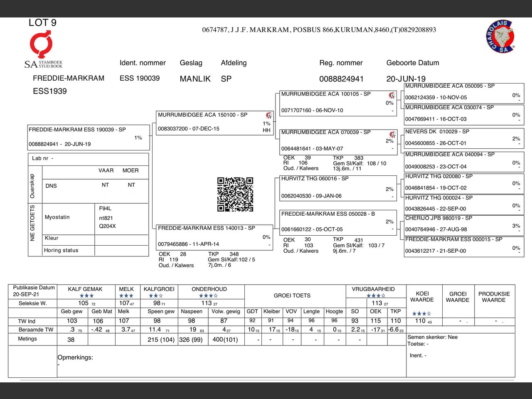
Task: Click the QR code in the pedigree
Action: [x=235, y=195]
